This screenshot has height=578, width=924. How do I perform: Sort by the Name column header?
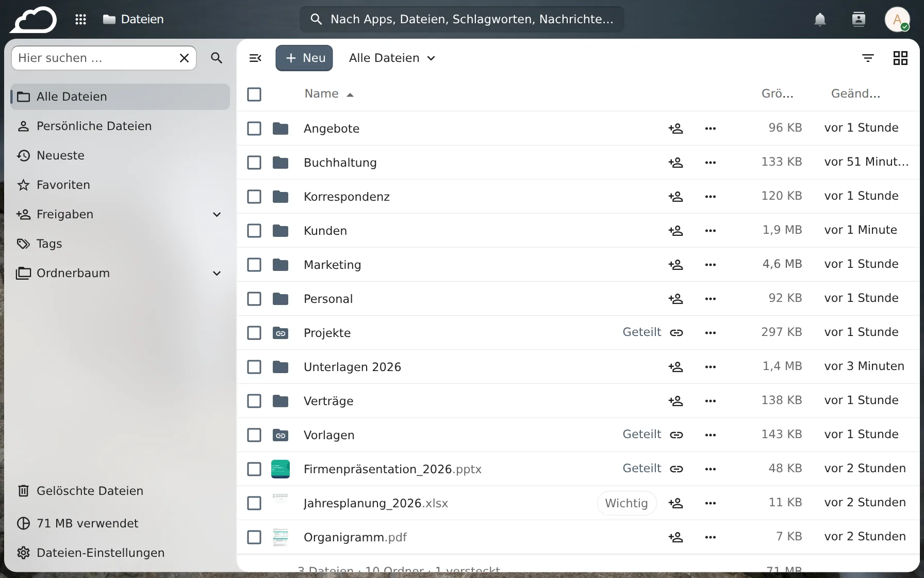329,94
